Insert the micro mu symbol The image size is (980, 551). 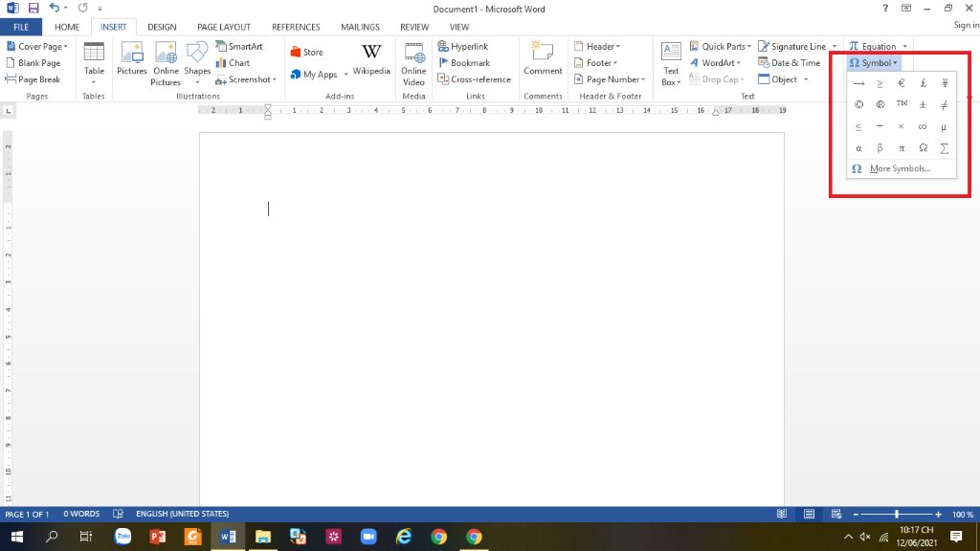click(x=945, y=126)
